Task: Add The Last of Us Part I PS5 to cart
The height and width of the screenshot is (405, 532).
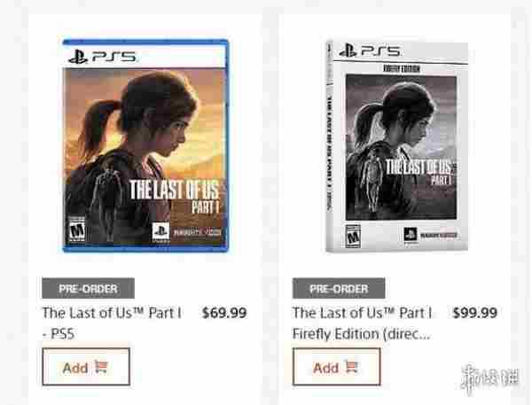Action: coord(85,367)
